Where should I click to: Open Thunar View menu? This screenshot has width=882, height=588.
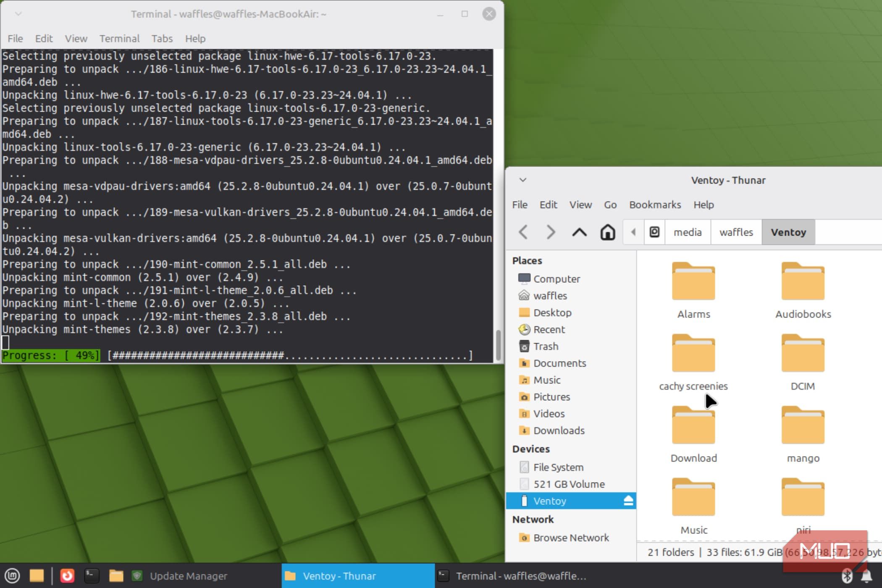click(x=580, y=205)
